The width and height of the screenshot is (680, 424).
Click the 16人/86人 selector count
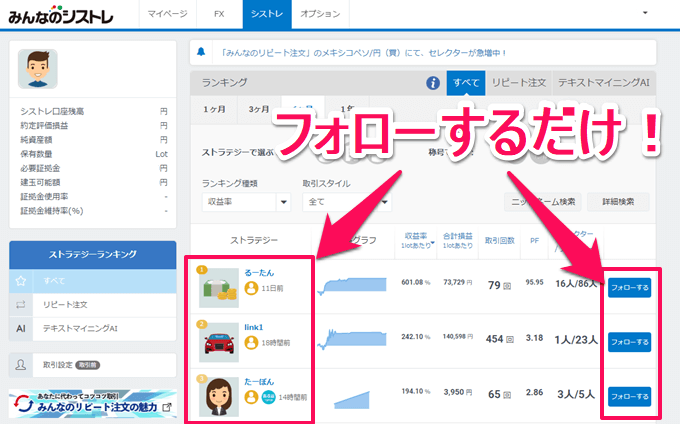pos(576,284)
